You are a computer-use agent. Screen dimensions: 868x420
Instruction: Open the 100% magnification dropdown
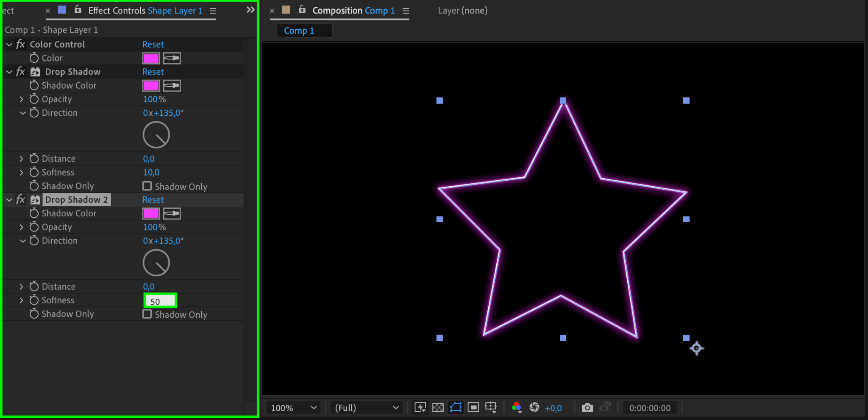point(293,408)
